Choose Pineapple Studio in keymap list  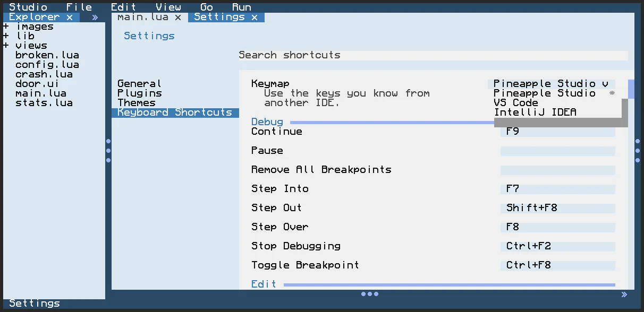555,93
